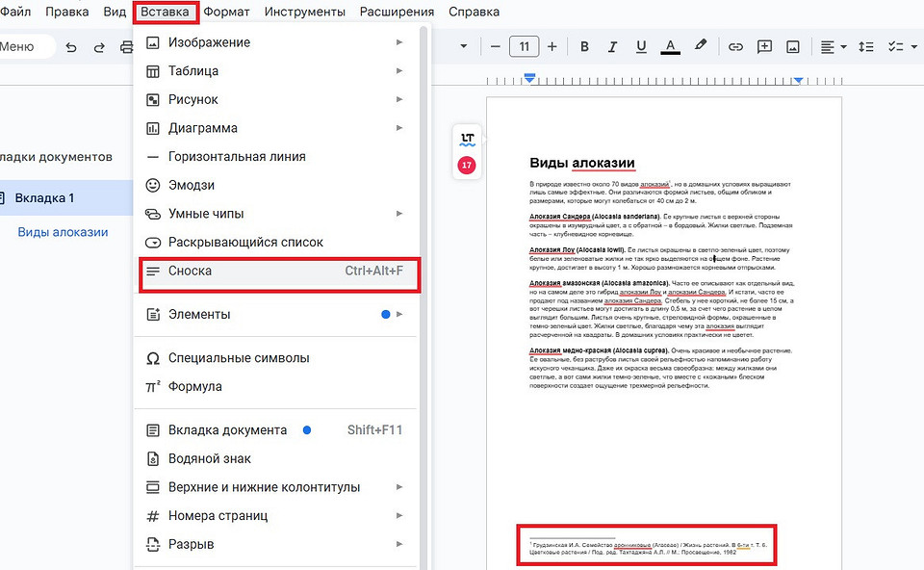Click the insert link icon
This screenshot has width=924, height=570.
(x=735, y=46)
